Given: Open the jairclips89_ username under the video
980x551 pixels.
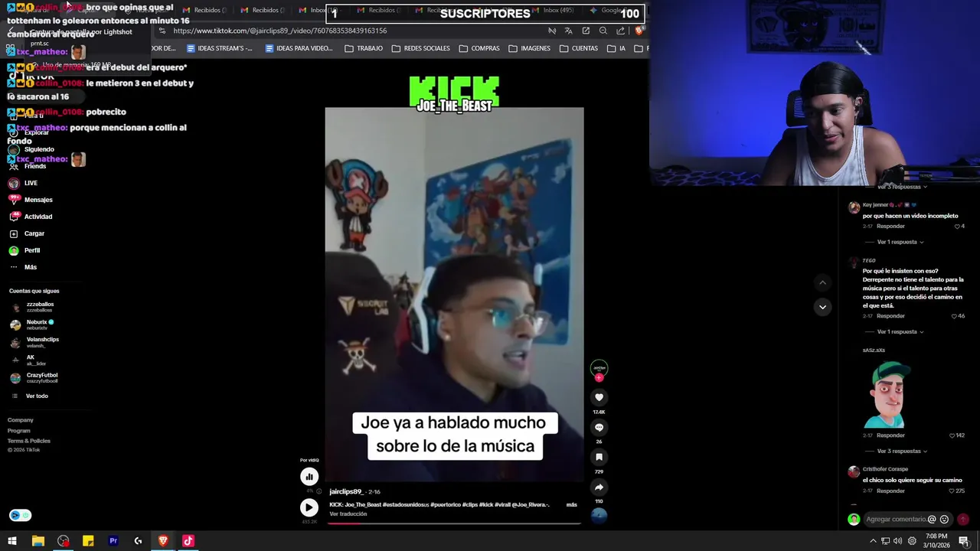Looking at the screenshot, I should click(x=348, y=491).
